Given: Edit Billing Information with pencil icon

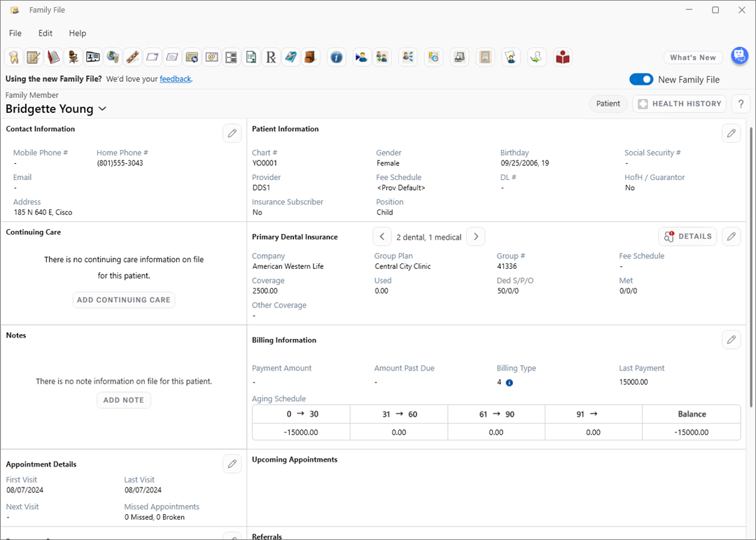Looking at the screenshot, I should (x=731, y=340).
